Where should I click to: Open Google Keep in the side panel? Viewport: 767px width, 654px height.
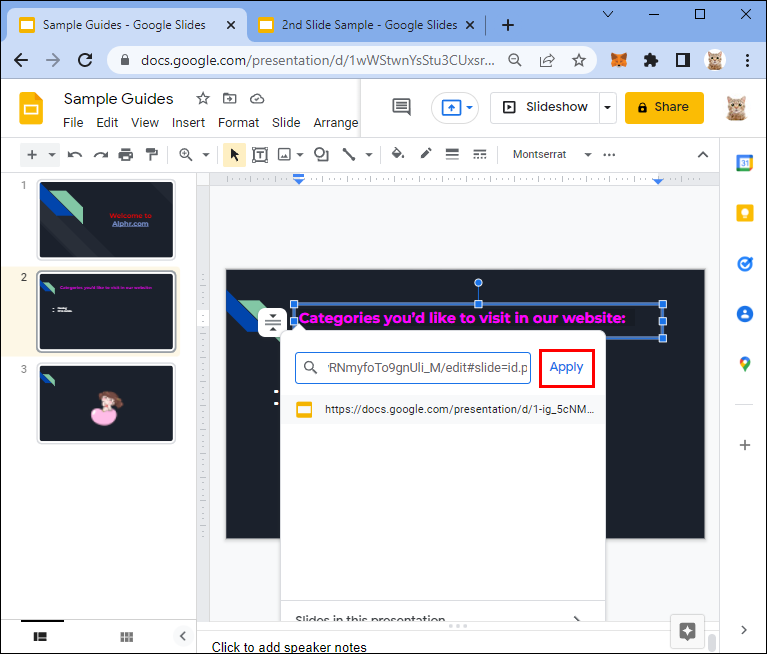coord(744,213)
